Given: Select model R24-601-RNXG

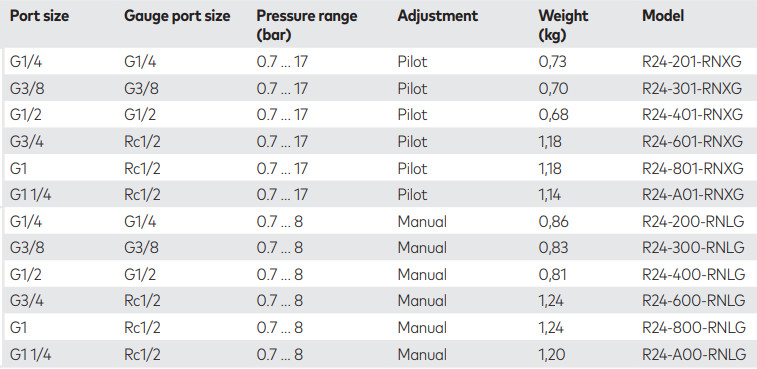Looking at the screenshot, I should tap(692, 142).
